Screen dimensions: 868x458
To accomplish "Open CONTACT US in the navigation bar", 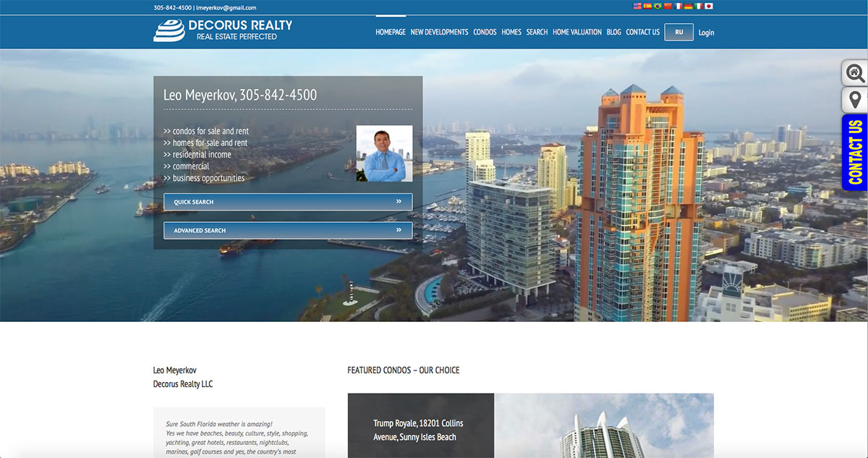I will pyautogui.click(x=642, y=32).
